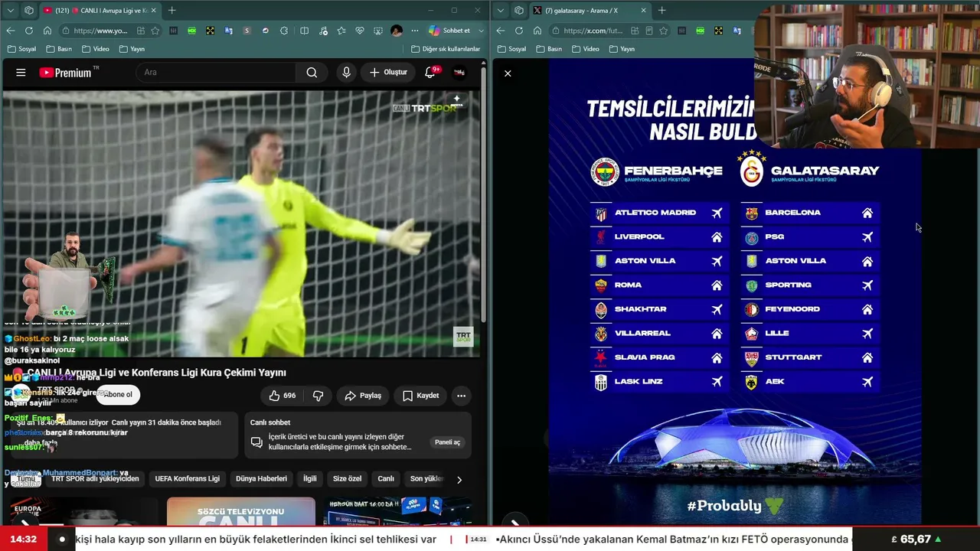Refresh the X page
The width and height of the screenshot is (980, 551).
click(519, 31)
